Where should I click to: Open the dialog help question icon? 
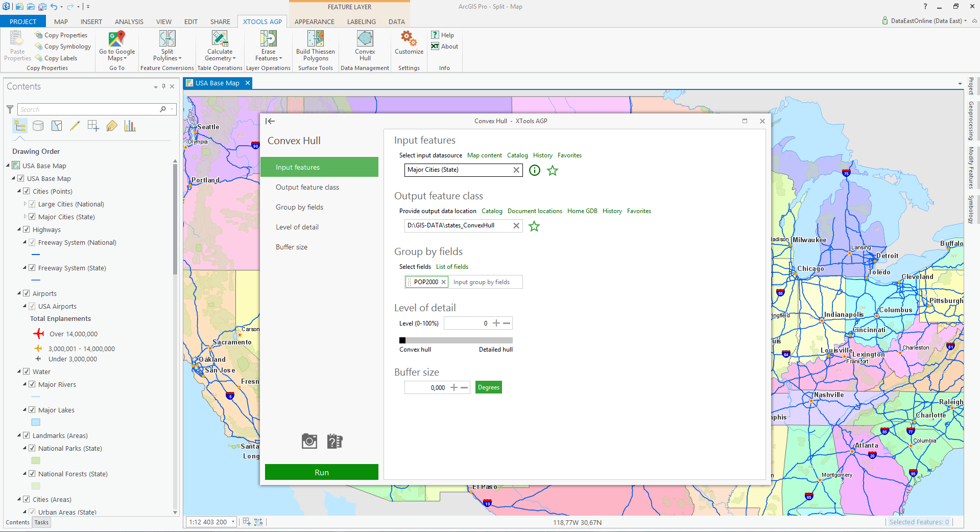(x=334, y=441)
